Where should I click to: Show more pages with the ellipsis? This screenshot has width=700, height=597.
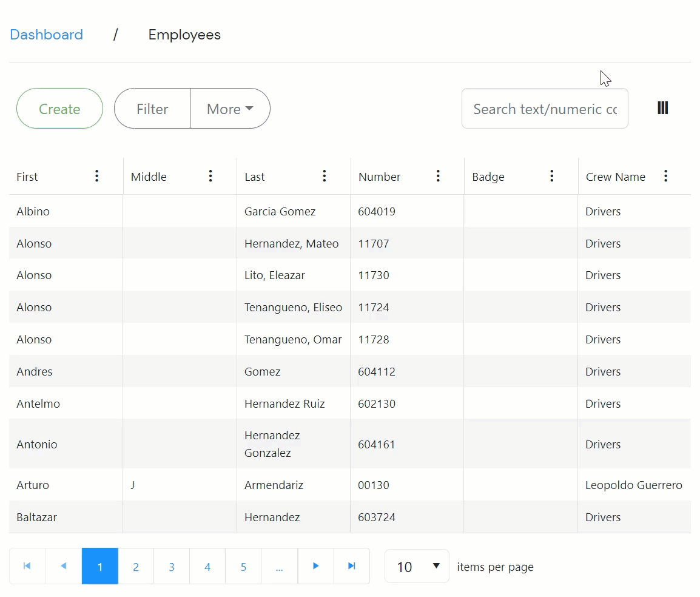[x=279, y=567]
